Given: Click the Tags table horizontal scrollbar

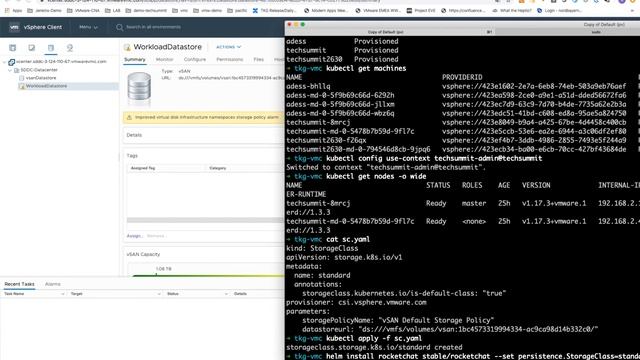Looking at the screenshot, I should point(205,220).
